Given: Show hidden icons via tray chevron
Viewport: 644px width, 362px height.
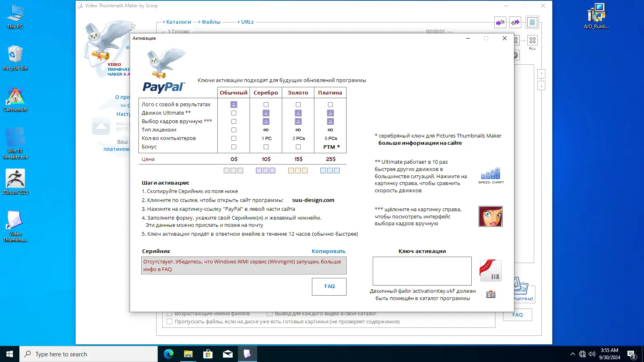Looking at the screenshot, I should pos(572,354).
